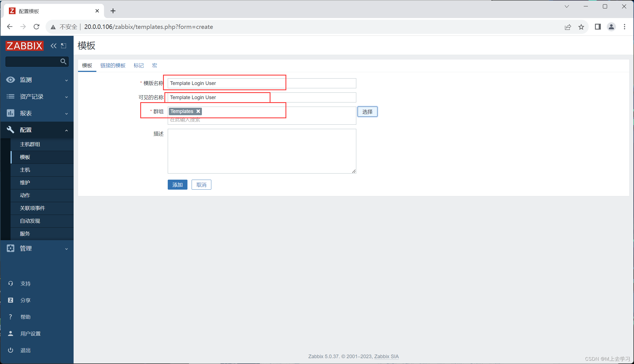Open 自动发现 in sidebar
Viewport: 634px width, 364px height.
click(x=42, y=221)
